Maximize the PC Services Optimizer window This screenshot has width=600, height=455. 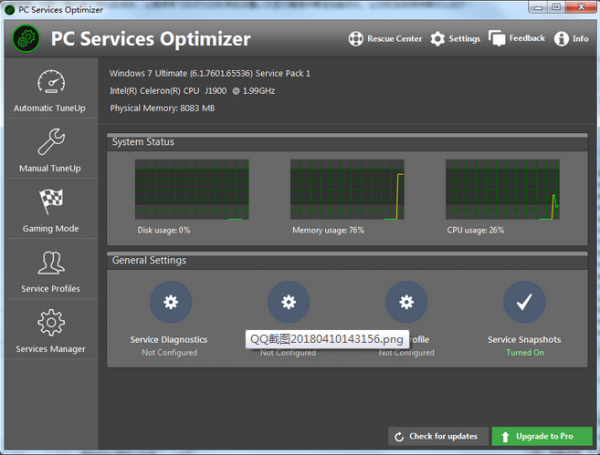(556, 7)
